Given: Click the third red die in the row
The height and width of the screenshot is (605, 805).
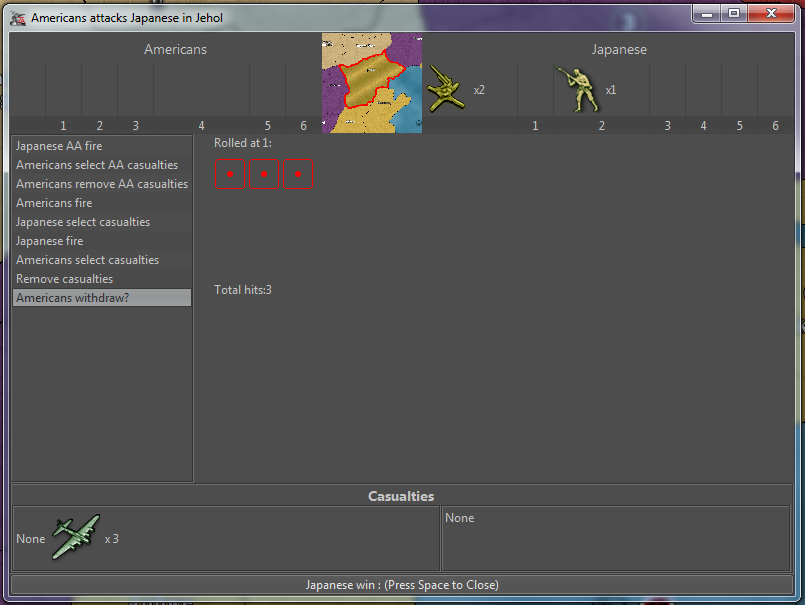Looking at the screenshot, I should pos(298,174).
